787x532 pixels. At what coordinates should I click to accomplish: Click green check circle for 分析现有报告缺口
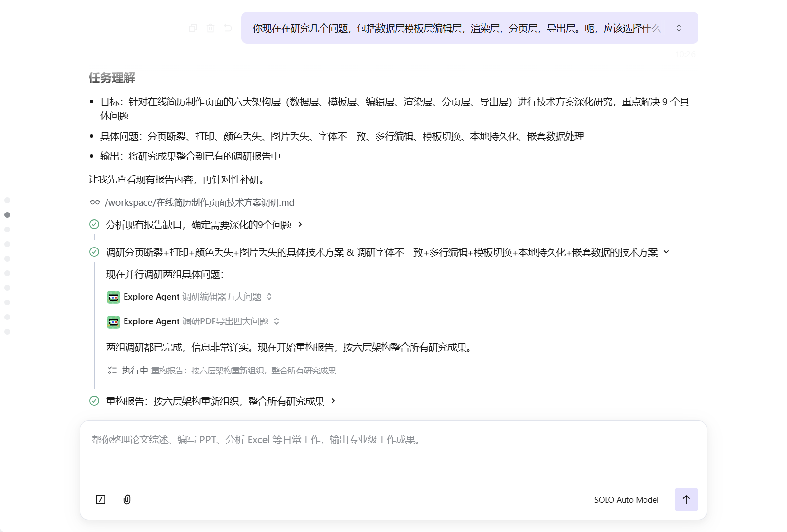[x=94, y=224]
